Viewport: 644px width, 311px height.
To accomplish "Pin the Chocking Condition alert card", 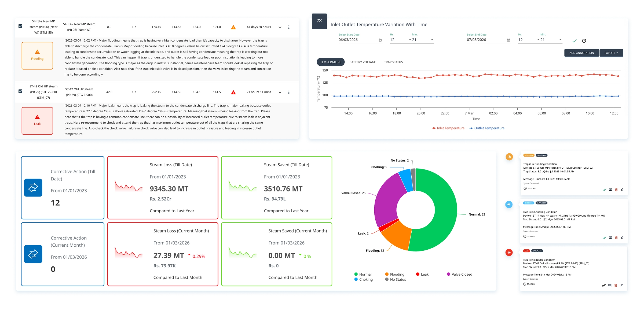I will 622,238.
